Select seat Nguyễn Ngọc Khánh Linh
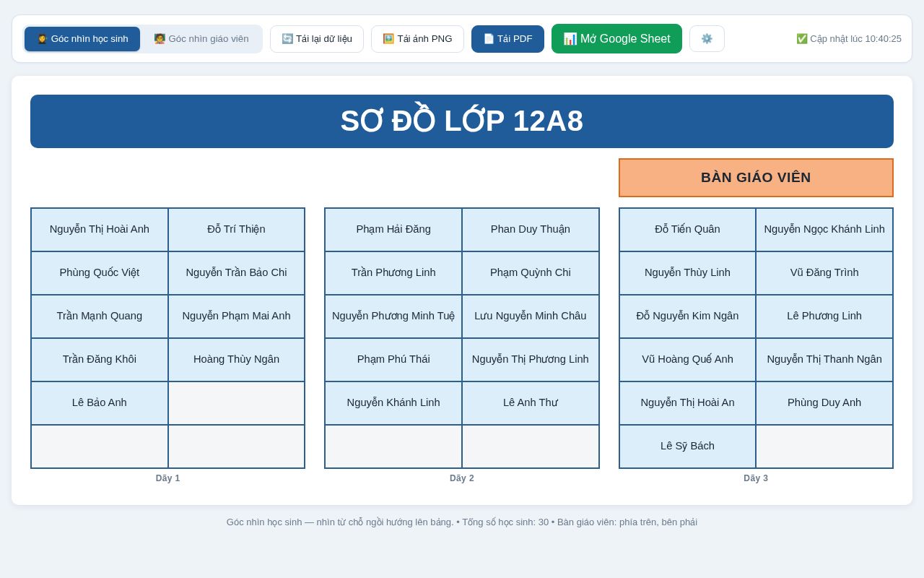This screenshot has width=924, height=578. pos(824,230)
